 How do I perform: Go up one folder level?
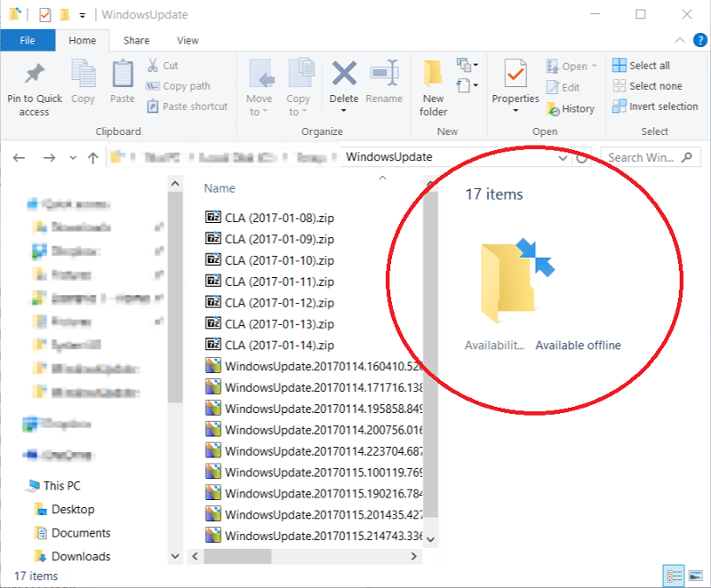click(x=93, y=157)
